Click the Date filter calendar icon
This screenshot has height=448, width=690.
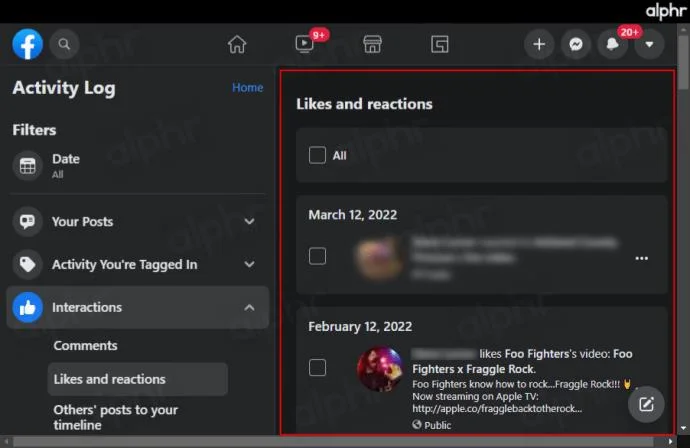point(27,166)
